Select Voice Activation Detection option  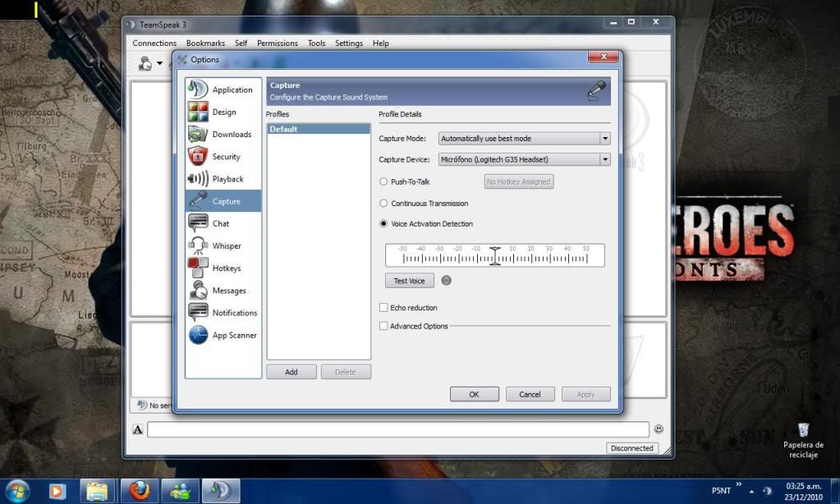pos(383,223)
